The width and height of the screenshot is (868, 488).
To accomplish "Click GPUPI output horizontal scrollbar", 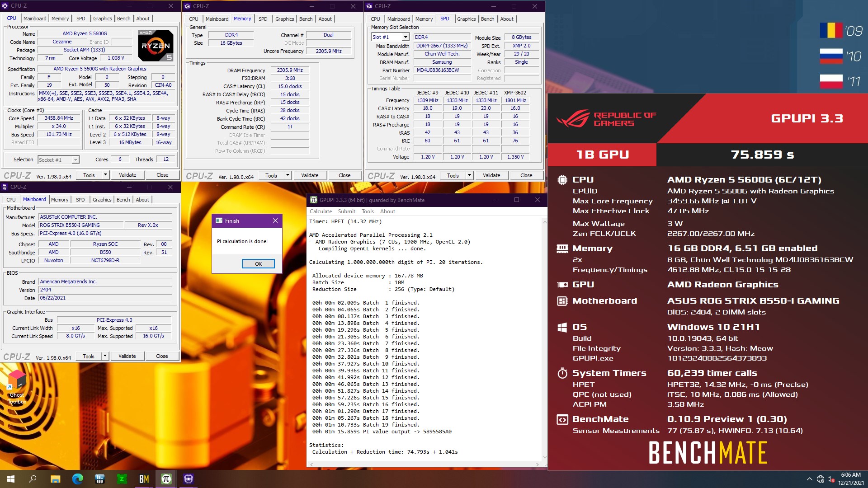I will pyautogui.click(x=424, y=465).
